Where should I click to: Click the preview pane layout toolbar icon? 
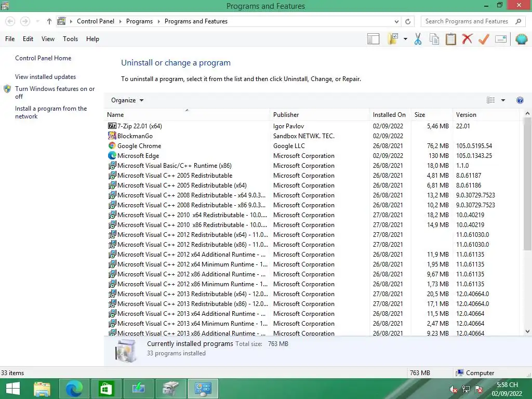click(373, 39)
